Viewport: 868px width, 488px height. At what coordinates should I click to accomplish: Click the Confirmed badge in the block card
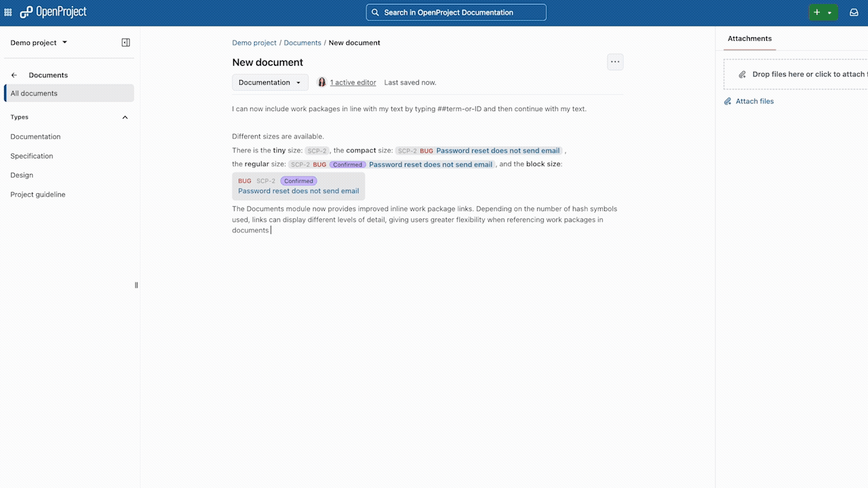point(298,181)
